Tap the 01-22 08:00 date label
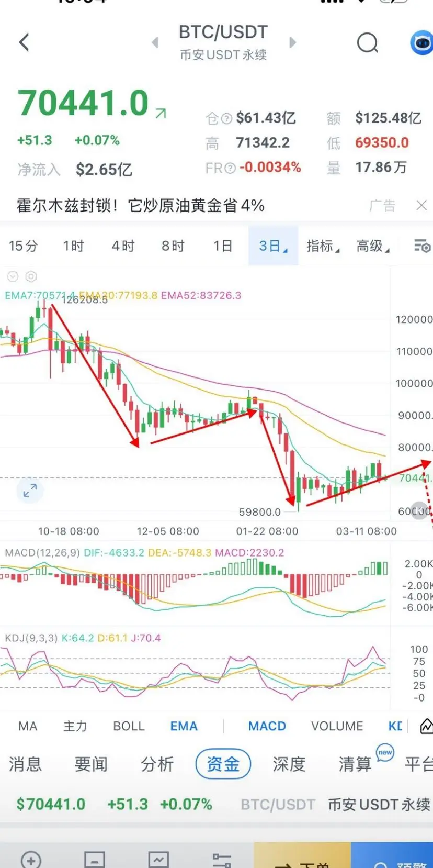The width and height of the screenshot is (433, 868). point(267,531)
